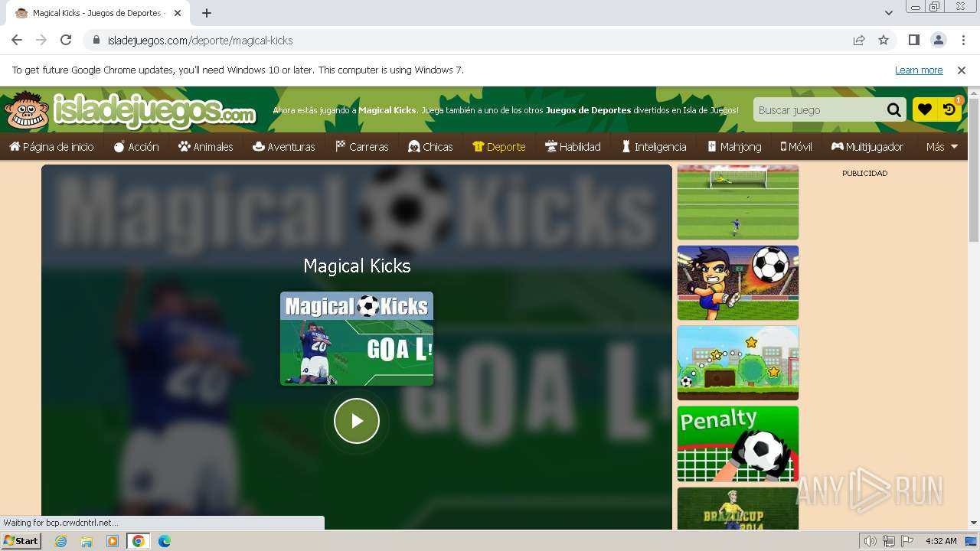This screenshot has width=980, height=551.
Task: Open File Explorer from taskbar
Action: click(x=87, y=541)
